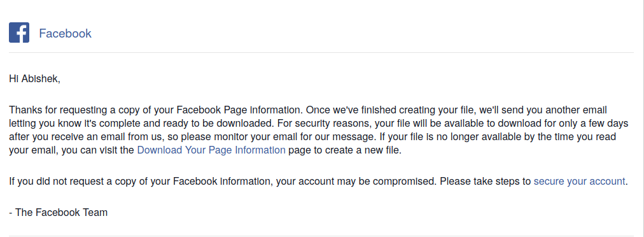644x237 pixels.
Task: Open the Facebook header text link
Action: coord(66,33)
